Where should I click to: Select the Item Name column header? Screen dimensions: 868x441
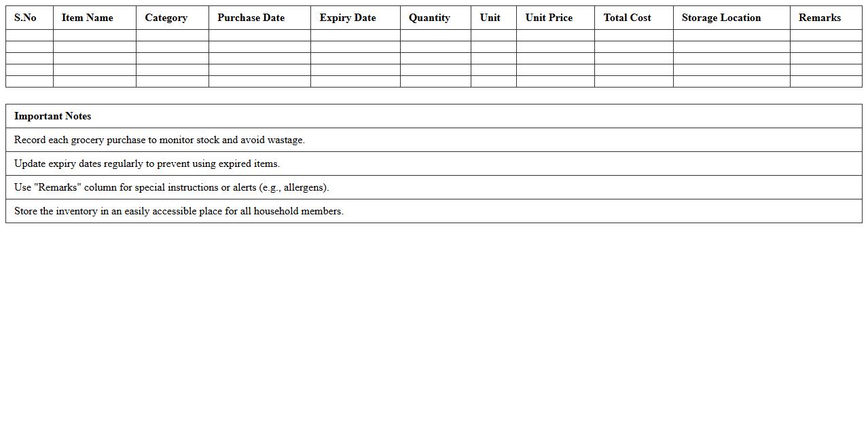click(87, 18)
